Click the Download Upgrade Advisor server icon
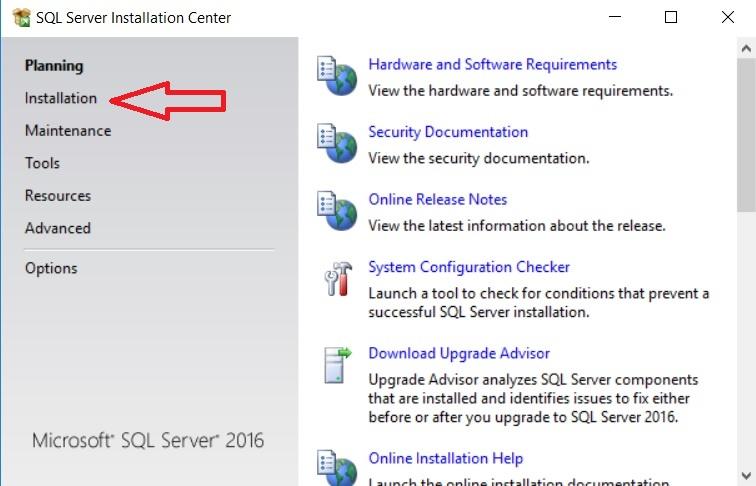Image resolution: width=756 pixels, height=486 pixels. tap(336, 365)
